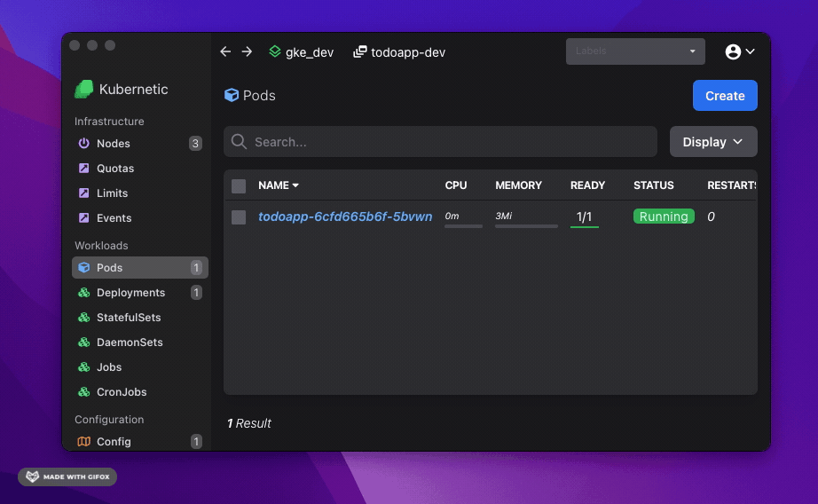Click the Limits sidebar icon

(83, 193)
